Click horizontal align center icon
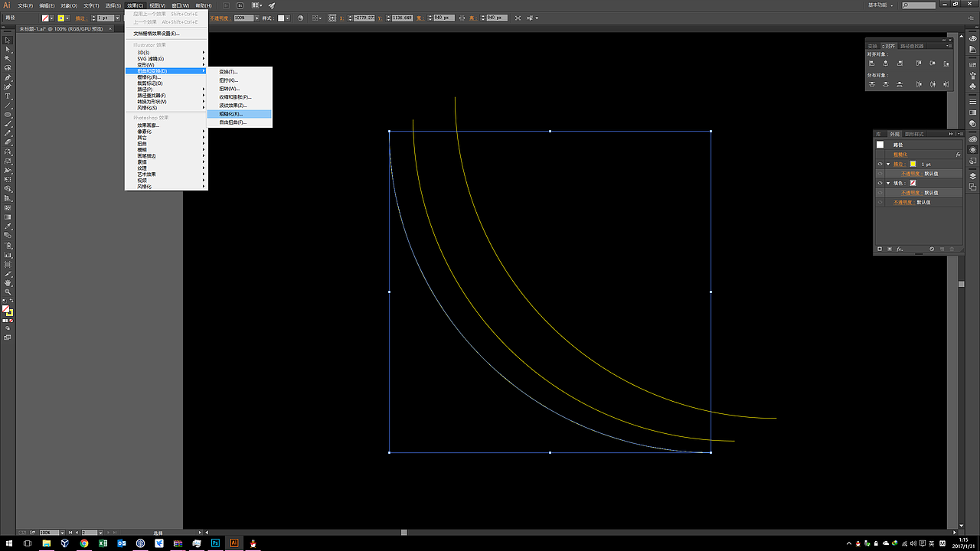 884,64
